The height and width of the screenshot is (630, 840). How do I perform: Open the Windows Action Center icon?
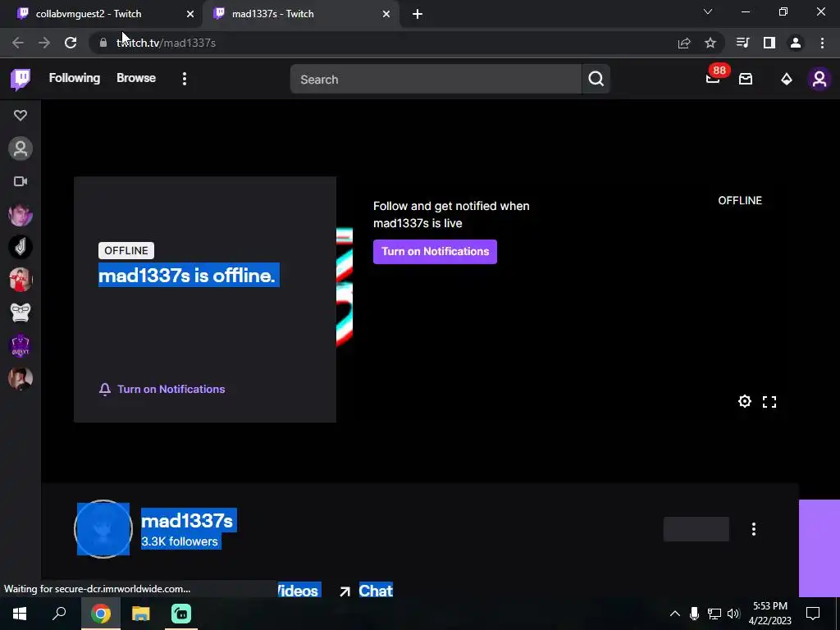813,614
